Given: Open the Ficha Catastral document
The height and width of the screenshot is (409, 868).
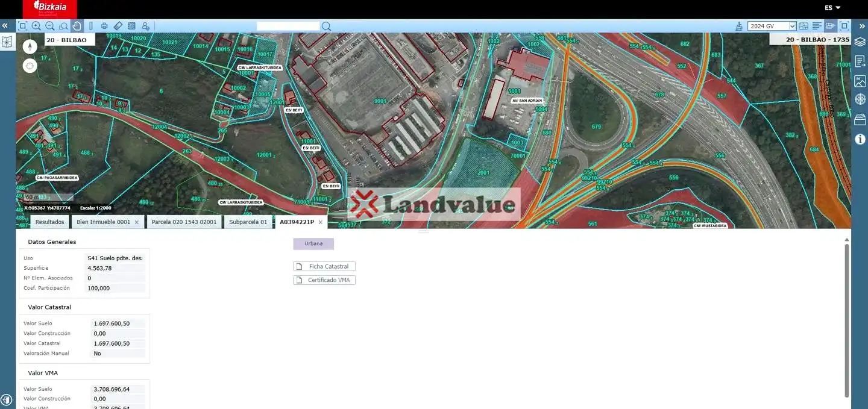Looking at the screenshot, I should pyautogui.click(x=324, y=266).
